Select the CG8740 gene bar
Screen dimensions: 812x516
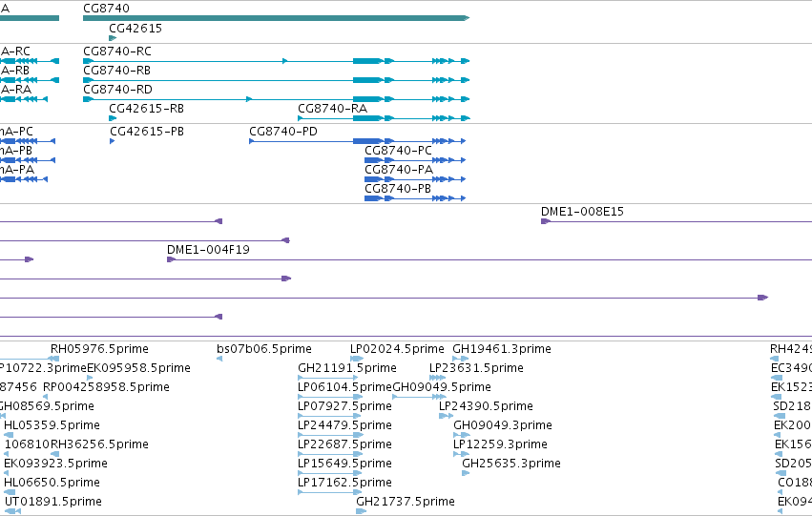(276, 18)
